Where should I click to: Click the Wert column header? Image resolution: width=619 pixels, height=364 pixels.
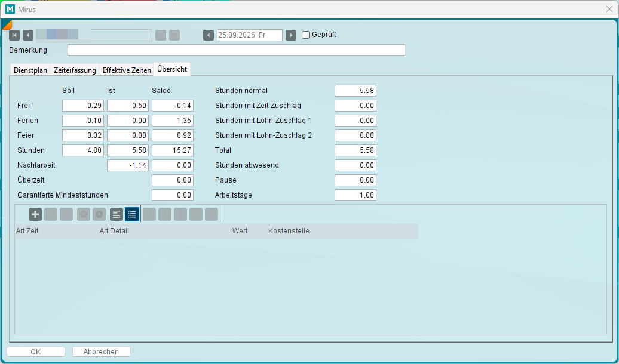240,231
